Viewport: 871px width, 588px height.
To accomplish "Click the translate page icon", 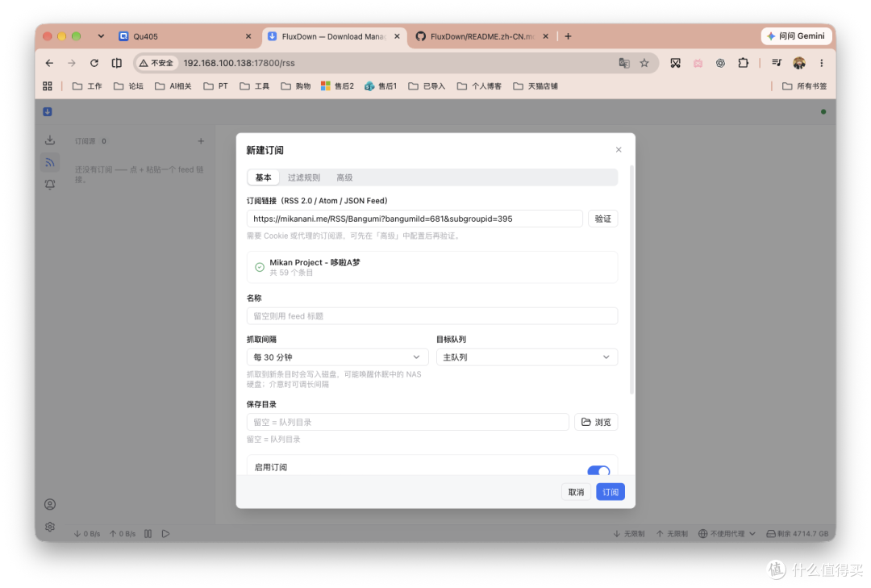I will click(624, 63).
